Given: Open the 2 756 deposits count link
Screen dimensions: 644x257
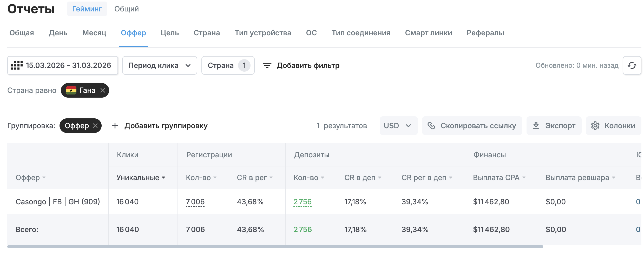Looking at the screenshot, I should click(303, 202).
